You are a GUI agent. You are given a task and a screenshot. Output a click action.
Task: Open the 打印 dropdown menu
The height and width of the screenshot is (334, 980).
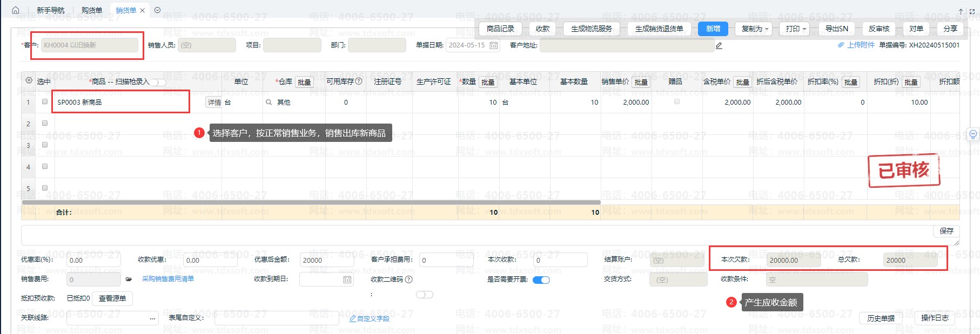[795, 29]
